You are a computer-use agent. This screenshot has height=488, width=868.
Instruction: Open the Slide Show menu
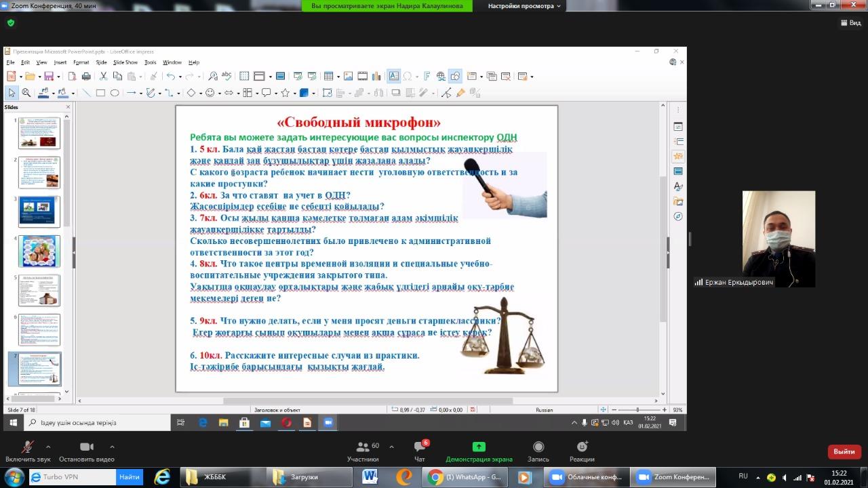[125, 62]
